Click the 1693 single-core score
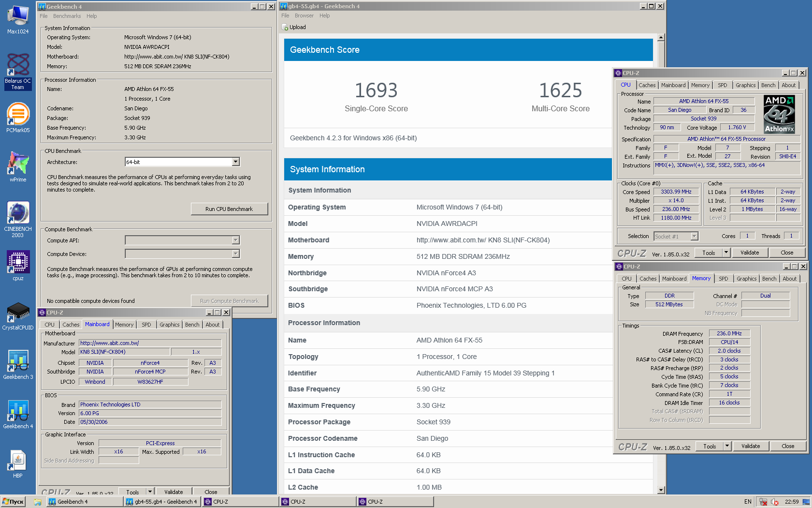Screen dimensions: 812x508 pyautogui.click(x=376, y=90)
